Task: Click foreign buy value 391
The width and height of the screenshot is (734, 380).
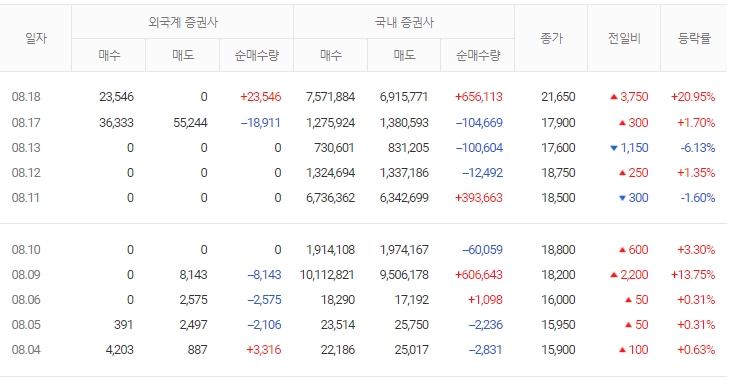Action: click(124, 324)
